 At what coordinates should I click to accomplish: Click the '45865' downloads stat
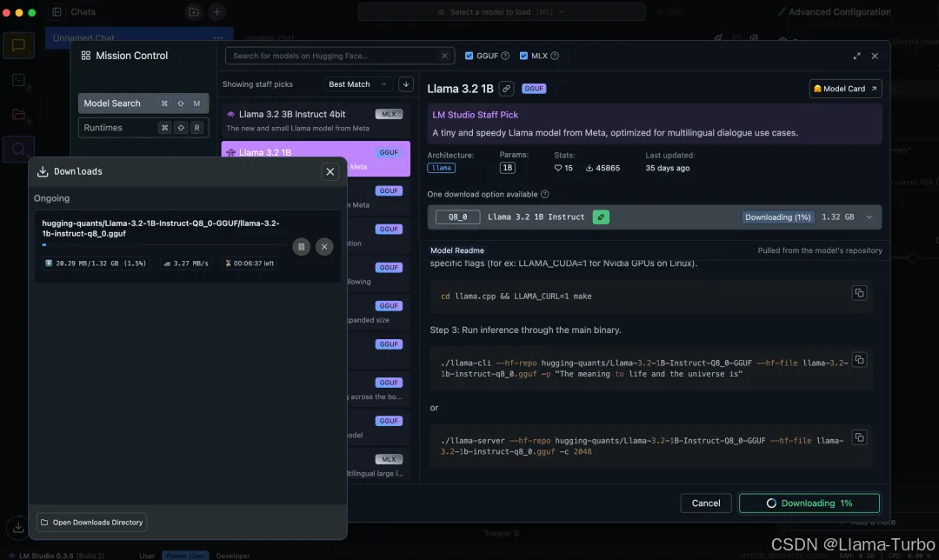coord(603,169)
